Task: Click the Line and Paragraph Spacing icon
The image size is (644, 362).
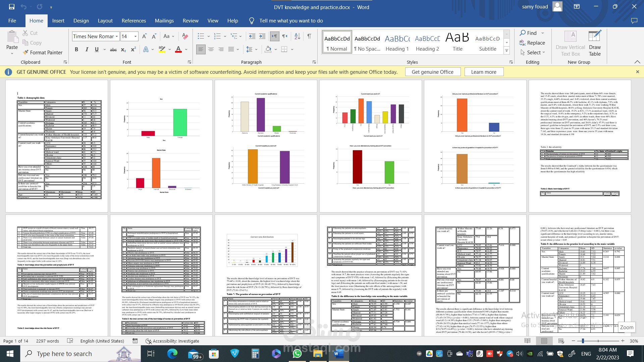Action: pos(249,49)
